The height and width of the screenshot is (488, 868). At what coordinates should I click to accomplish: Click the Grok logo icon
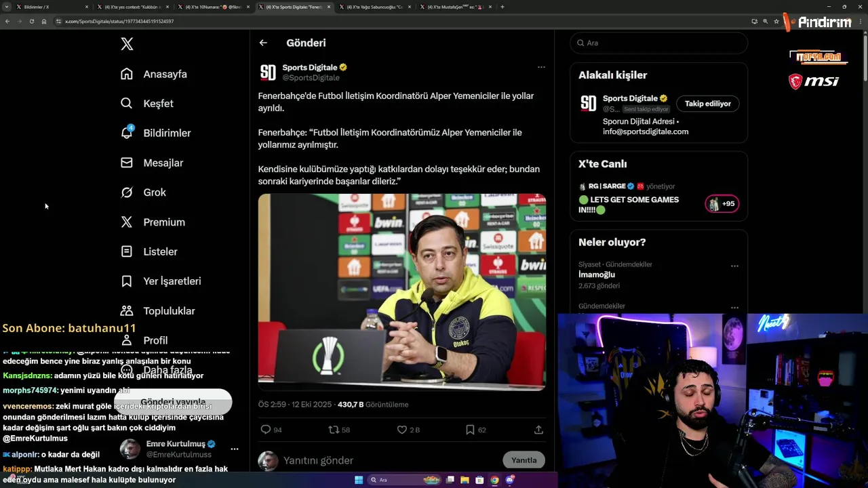pos(127,192)
